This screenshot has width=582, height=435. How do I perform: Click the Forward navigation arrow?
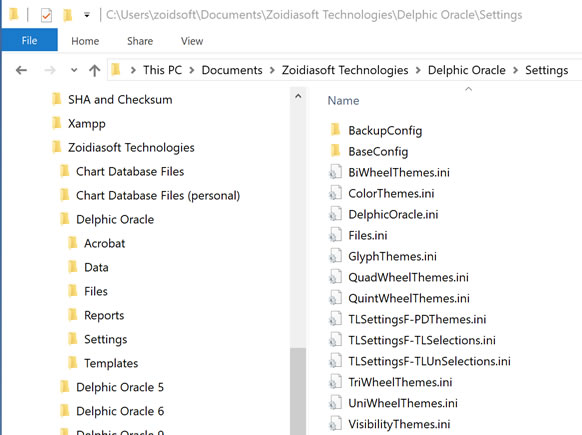click(50, 70)
